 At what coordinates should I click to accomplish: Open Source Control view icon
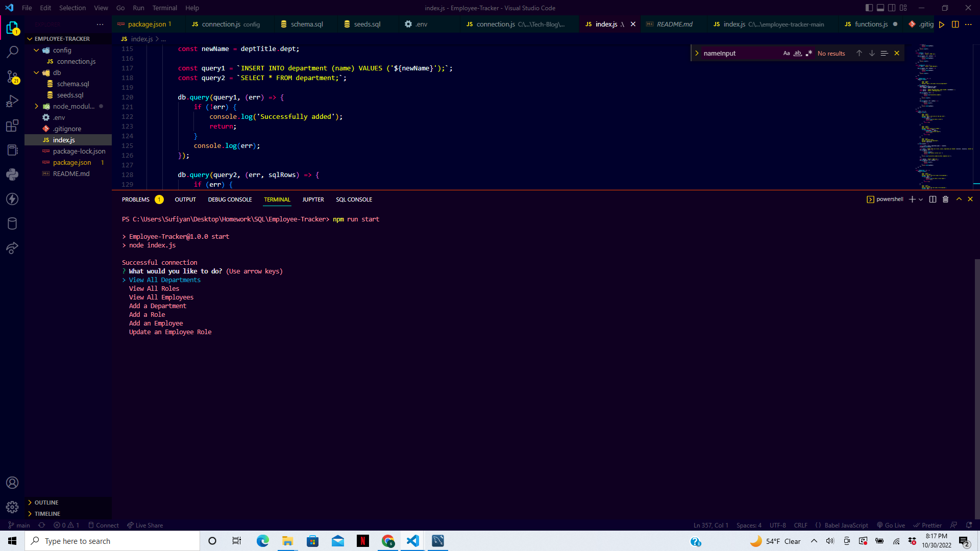click(x=12, y=77)
